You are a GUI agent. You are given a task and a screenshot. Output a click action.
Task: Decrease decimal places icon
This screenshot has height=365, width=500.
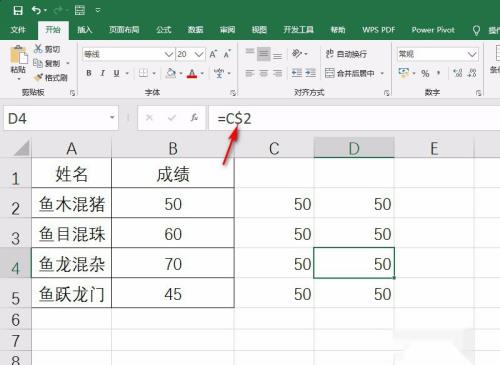(x=472, y=73)
